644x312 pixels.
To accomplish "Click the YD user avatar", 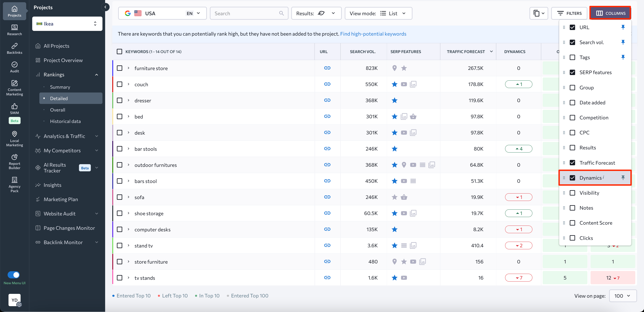I will 15,300.
